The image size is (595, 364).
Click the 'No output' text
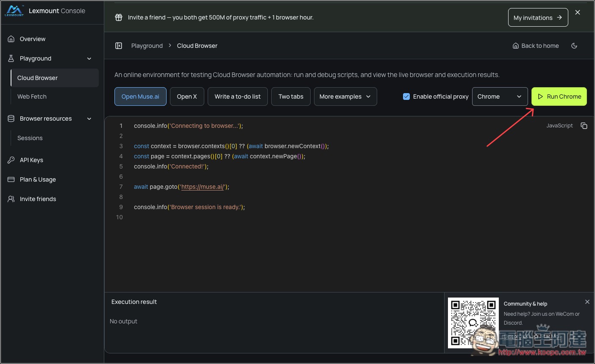[x=123, y=321]
